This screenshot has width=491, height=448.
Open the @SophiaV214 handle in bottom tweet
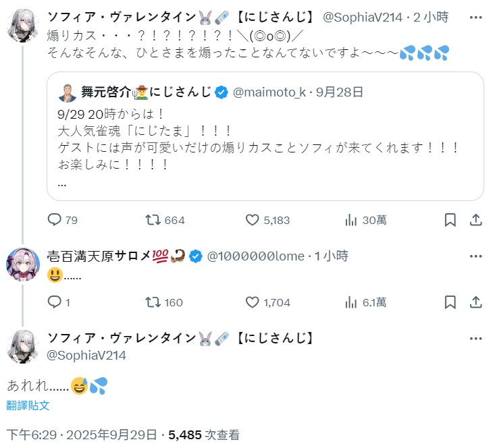[x=85, y=355]
